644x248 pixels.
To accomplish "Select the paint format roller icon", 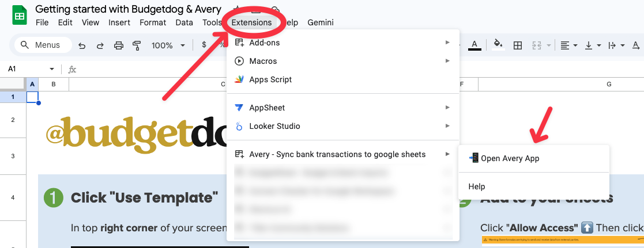I will (x=137, y=45).
